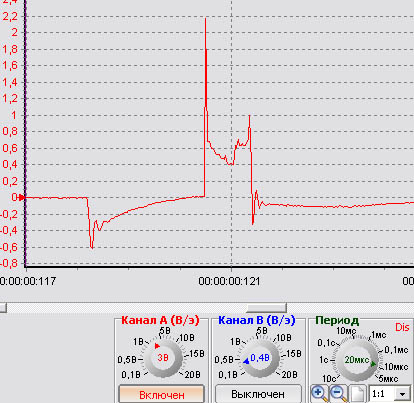The width and height of the screenshot is (414, 403).
Task: Set Период dial to 5мкс
Action: (x=388, y=379)
